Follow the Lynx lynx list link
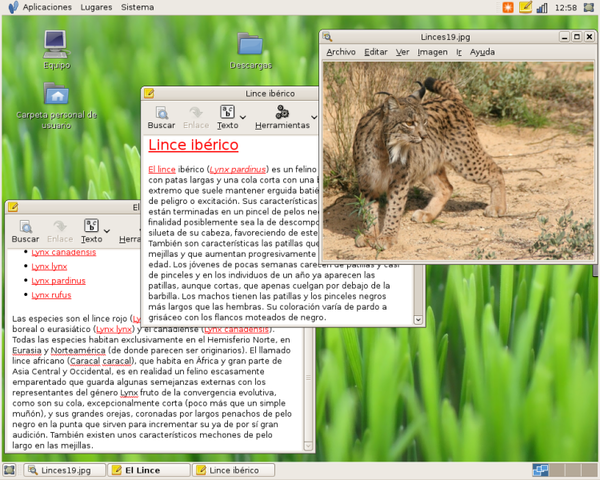The height and width of the screenshot is (480, 600). click(x=49, y=266)
